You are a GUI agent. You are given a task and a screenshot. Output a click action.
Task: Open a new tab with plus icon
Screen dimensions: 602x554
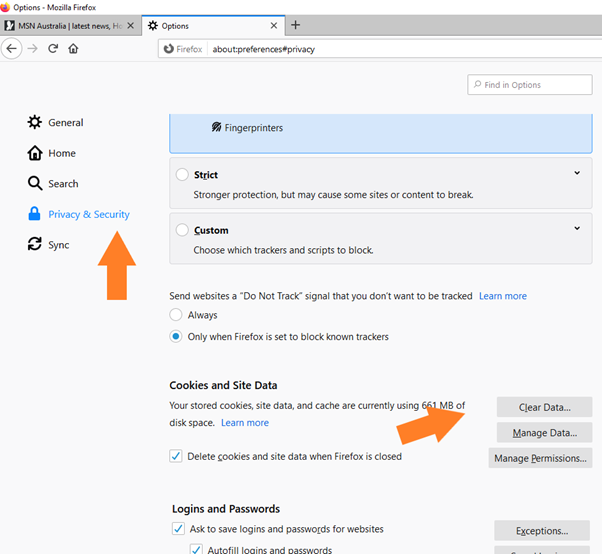point(295,24)
